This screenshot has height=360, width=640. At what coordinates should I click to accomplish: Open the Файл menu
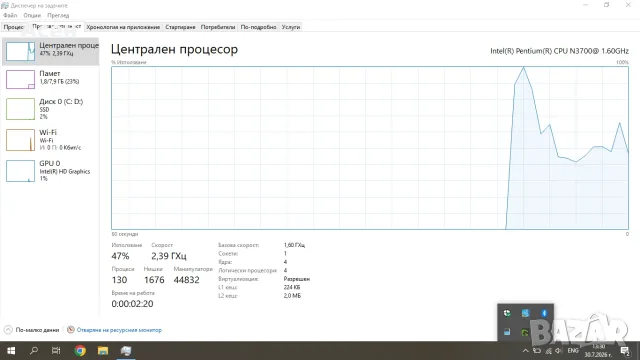pos(10,15)
